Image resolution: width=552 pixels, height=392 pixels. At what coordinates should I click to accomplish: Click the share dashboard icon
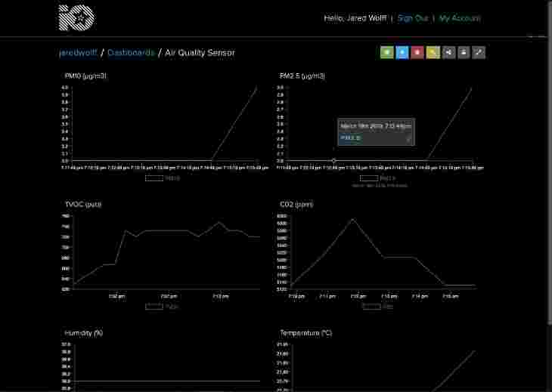(448, 53)
